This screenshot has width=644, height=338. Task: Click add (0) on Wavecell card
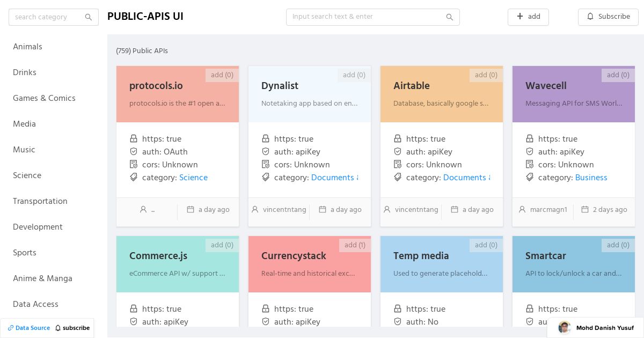(x=618, y=75)
